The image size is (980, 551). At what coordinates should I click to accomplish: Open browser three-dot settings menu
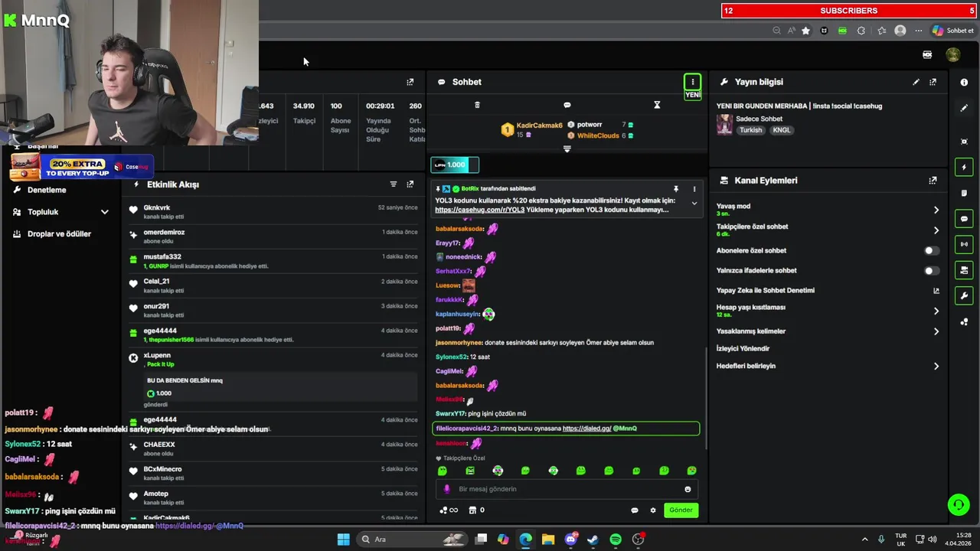(x=919, y=31)
